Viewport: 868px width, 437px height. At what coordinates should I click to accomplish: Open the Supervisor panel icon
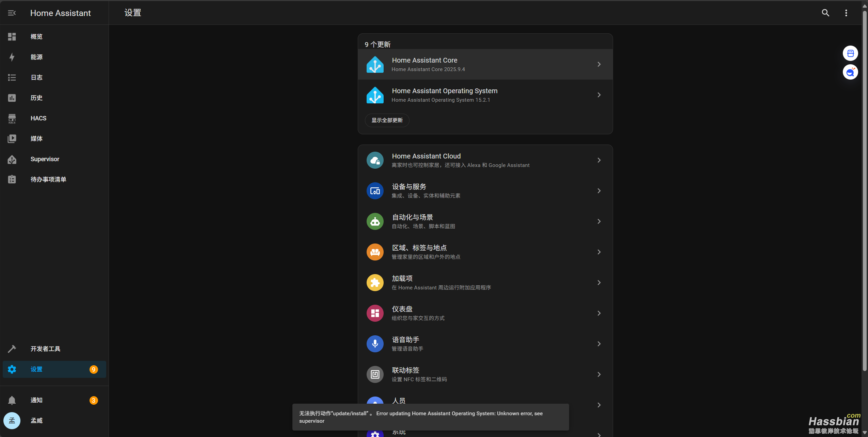(x=12, y=159)
